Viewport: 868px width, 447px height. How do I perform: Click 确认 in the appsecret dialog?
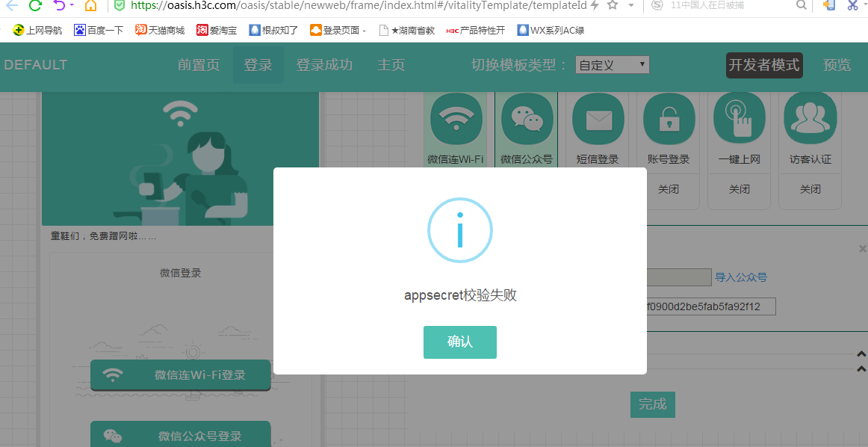(460, 342)
